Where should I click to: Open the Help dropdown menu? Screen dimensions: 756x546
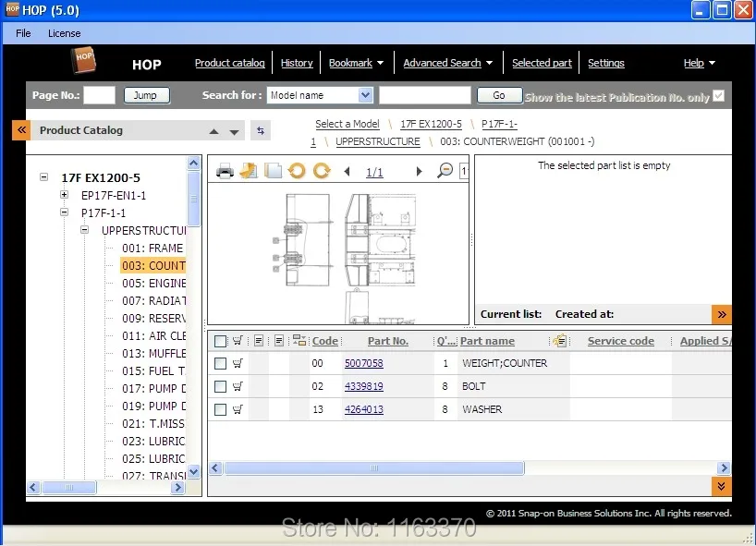[x=713, y=63]
